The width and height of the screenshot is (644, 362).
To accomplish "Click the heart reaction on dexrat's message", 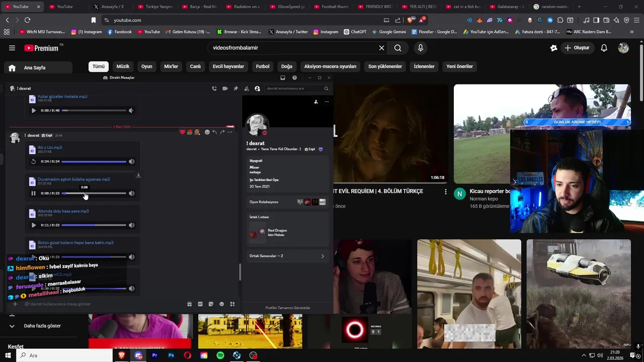I will click(182, 132).
